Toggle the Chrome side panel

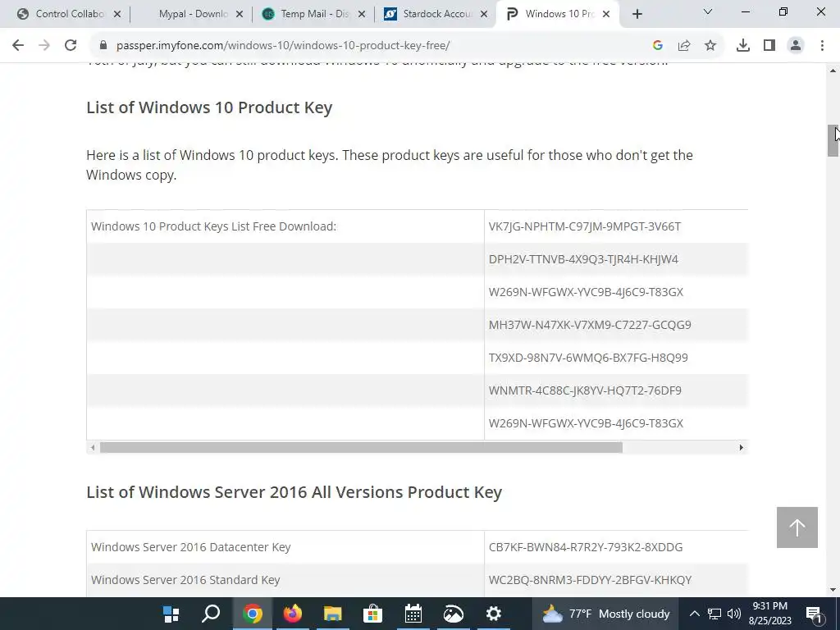pyautogui.click(x=769, y=46)
